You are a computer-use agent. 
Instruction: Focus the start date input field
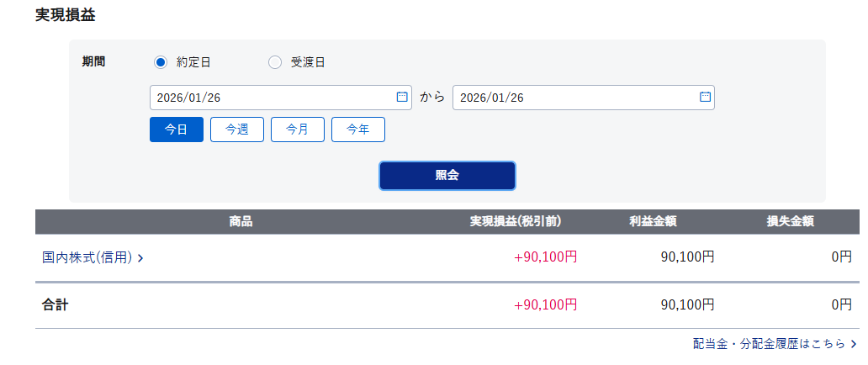[269, 98]
